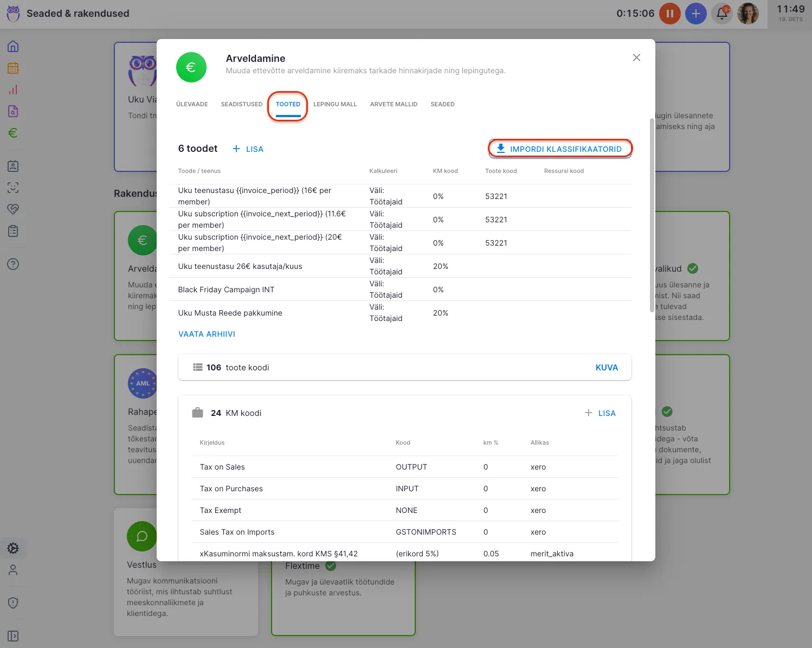Select the Lepingu mall tab
The height and width of the screenshot is (648, 812).
335,104
